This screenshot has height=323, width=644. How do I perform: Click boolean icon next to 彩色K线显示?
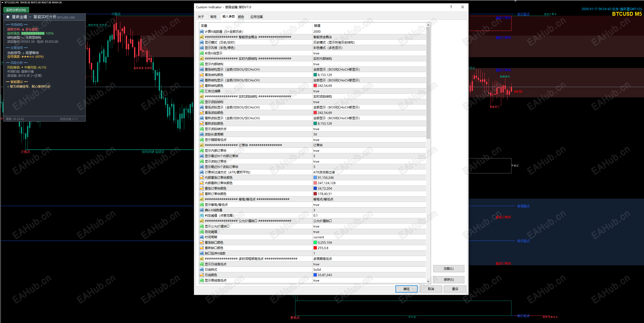(x=201, y=53)
